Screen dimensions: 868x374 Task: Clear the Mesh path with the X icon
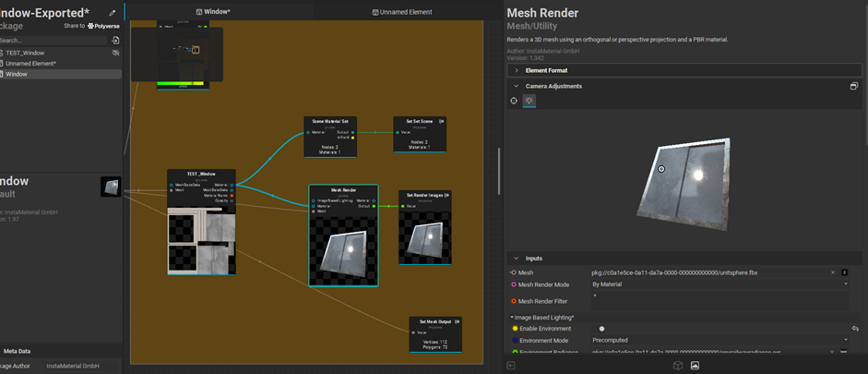834,272
